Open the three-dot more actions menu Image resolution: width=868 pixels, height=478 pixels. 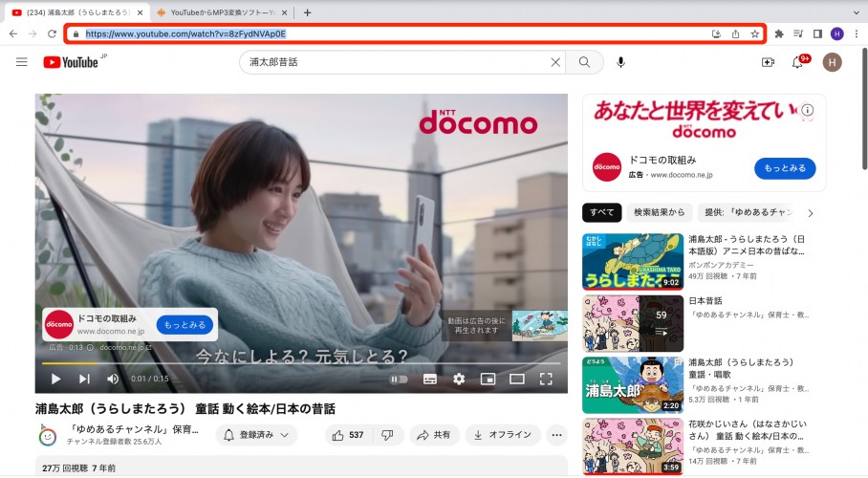click(x=557, y=435)
